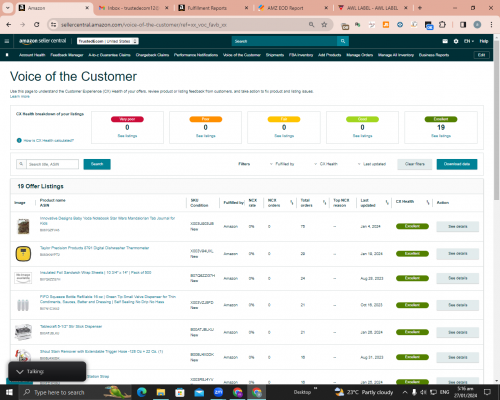This screenshot has width=500, height=400.
Task: Switch to the AMZ EOD Report tab
Action: click(293, 8)
